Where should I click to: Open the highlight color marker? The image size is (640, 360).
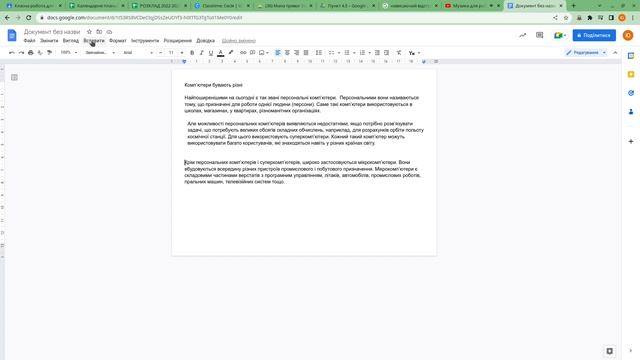point(231,53)
